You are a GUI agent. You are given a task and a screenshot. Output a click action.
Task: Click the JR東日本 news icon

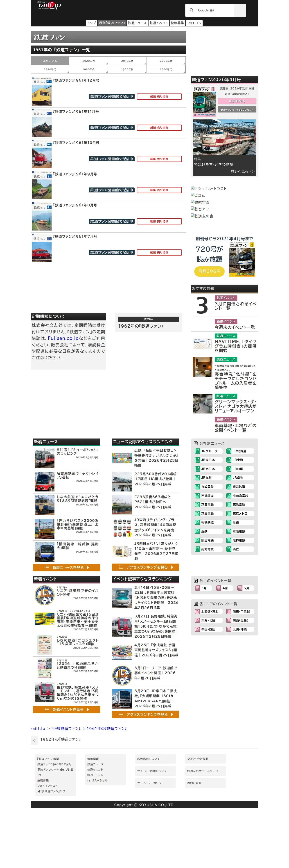point(197,460)
